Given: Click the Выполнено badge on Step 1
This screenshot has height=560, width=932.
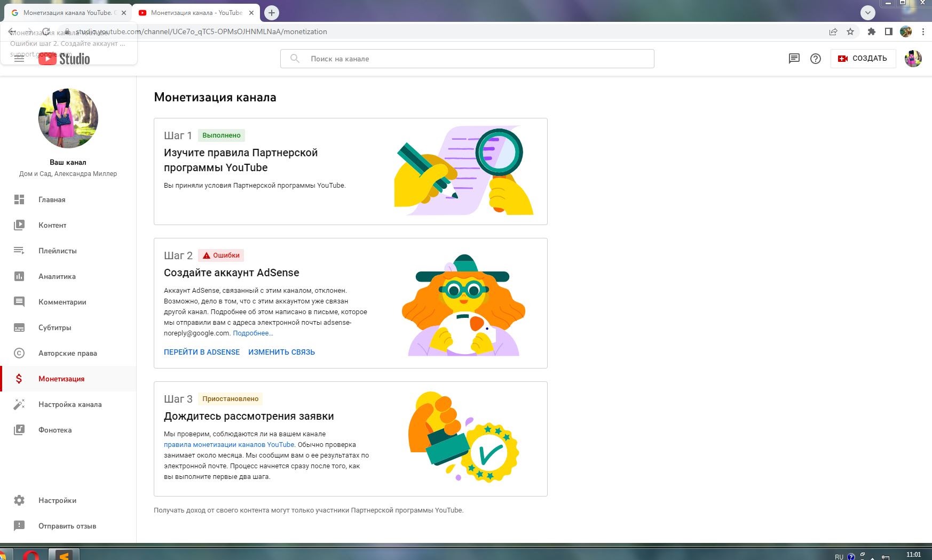Looking at the screenshot, I should coord(222,135).
